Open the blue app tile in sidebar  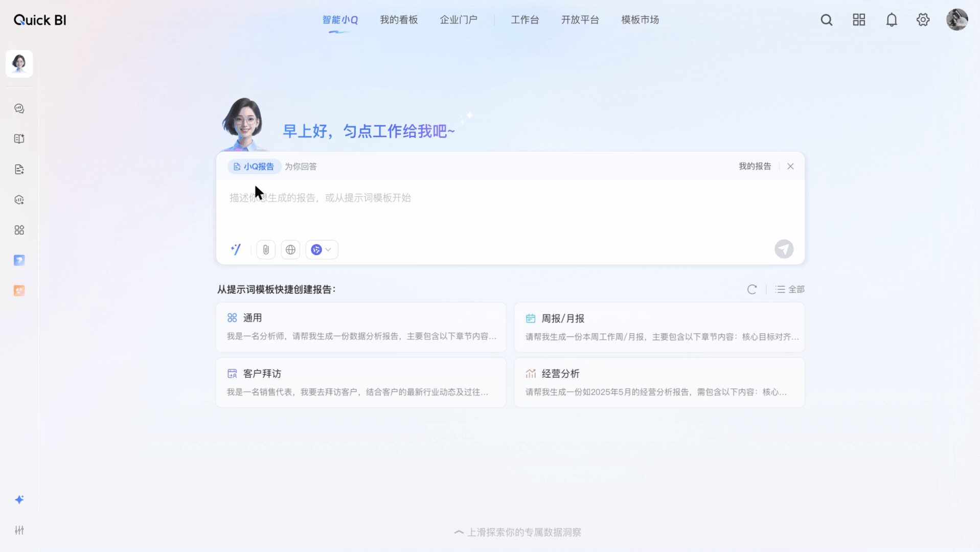pos(19,260)
